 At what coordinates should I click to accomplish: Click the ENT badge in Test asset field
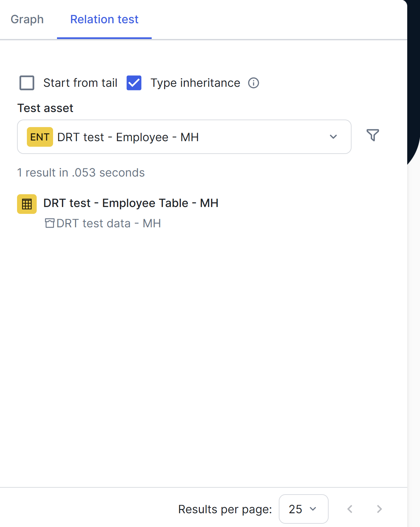pyautogui.click(x=40, y=137)
